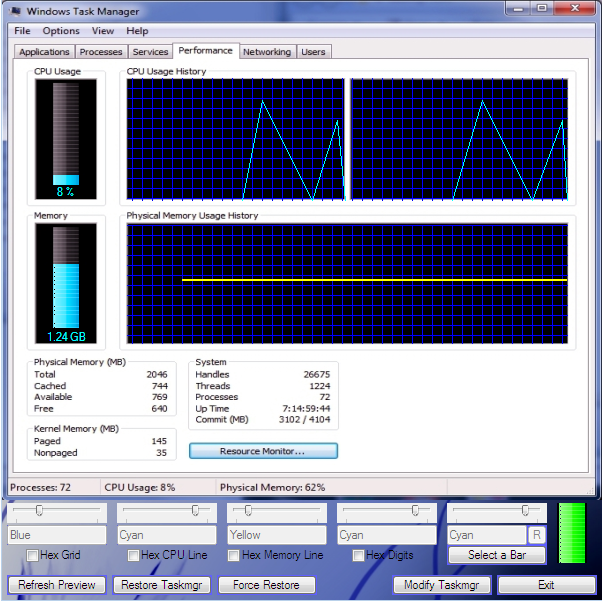Click Modify Taskmgr

(442, 585)
